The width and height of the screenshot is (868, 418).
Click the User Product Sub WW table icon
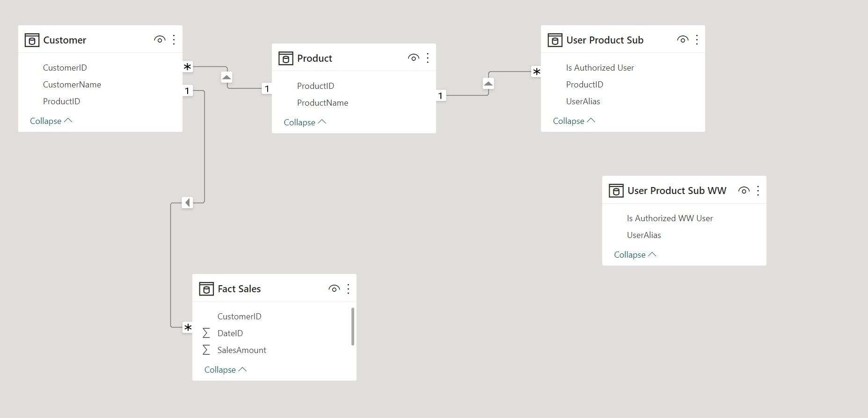(616, 191)
